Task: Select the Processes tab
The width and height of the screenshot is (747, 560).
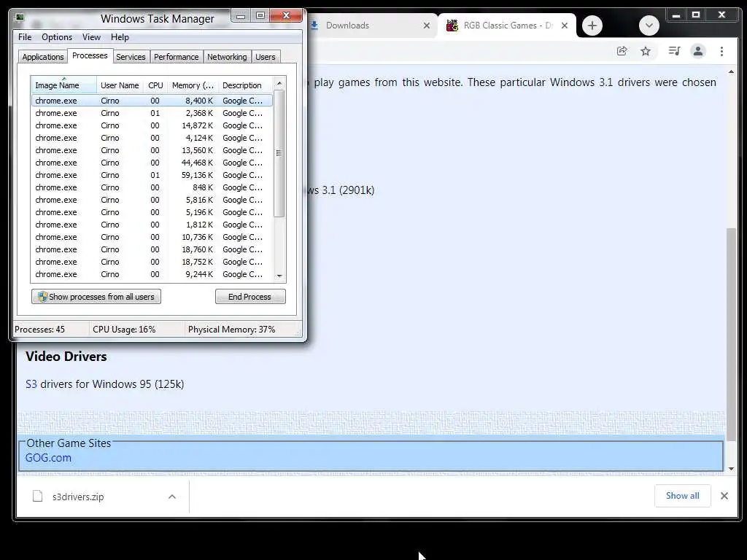Action: 90,55
